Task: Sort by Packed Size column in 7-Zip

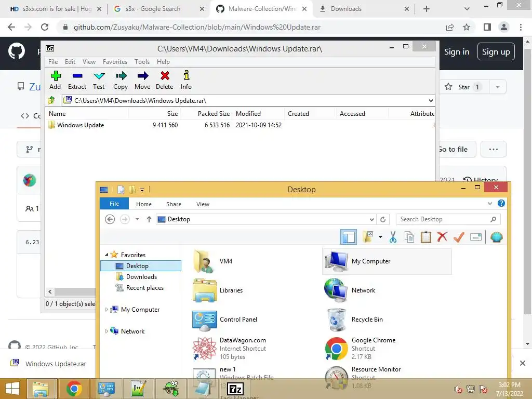Action: coord(214,114)
